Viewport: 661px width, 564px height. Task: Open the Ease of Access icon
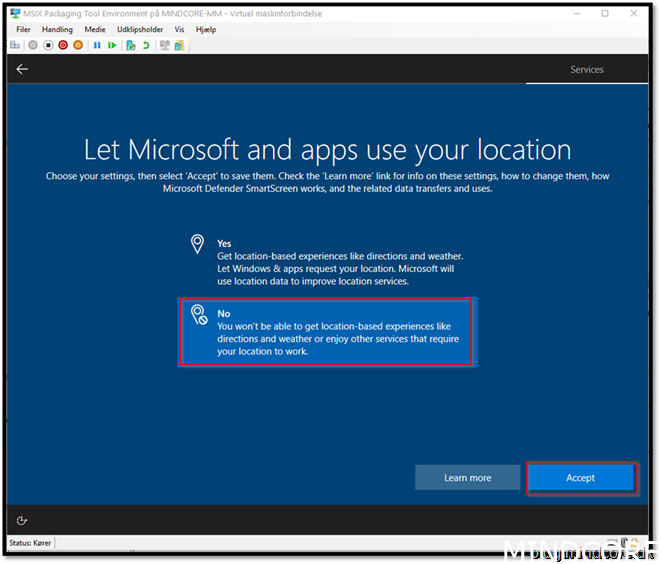[x=22, y=520]
